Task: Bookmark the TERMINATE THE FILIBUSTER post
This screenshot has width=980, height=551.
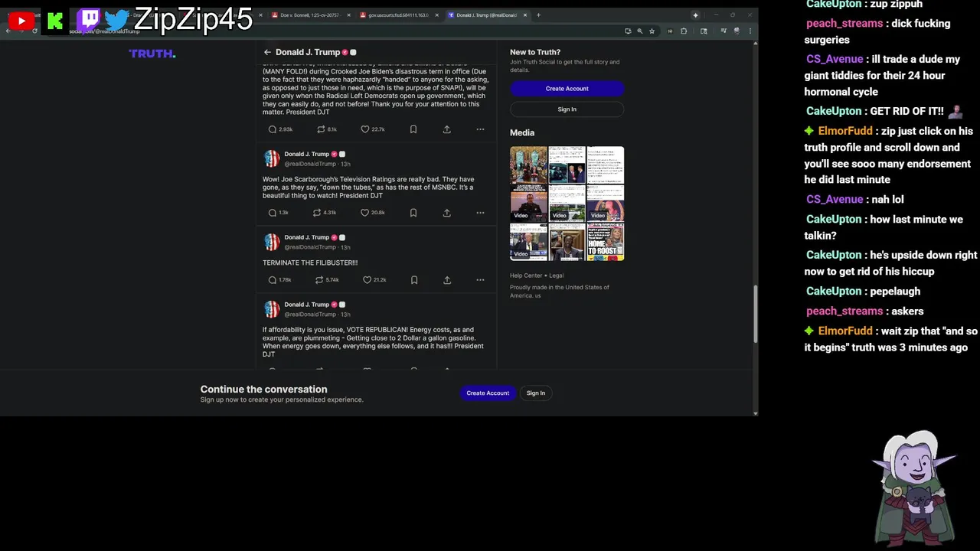Action: pyautogui.click(x=414, y=280)
